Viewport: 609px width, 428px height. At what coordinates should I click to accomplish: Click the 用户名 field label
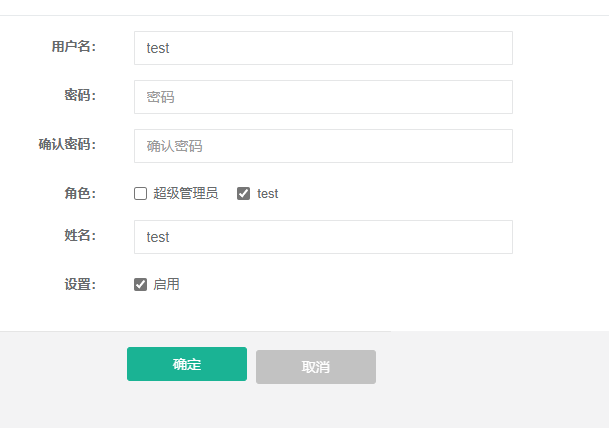74,47
